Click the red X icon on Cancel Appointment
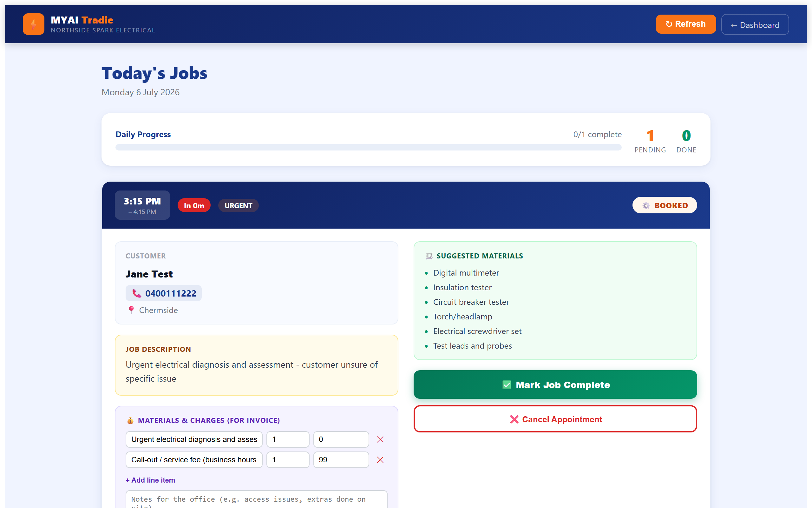 tap(514, 420)
